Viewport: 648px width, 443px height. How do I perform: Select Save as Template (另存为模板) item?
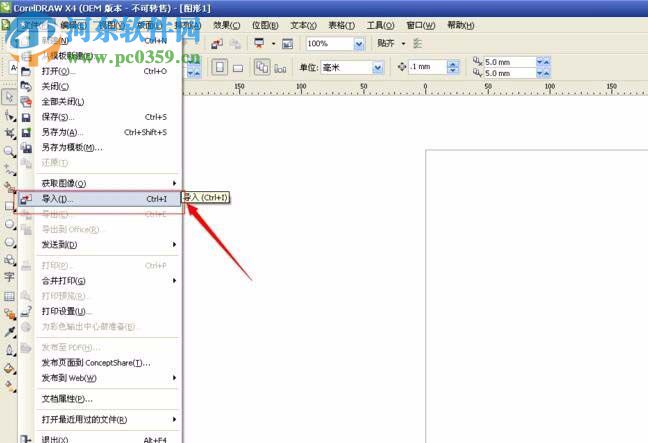[x=99, y=148]
